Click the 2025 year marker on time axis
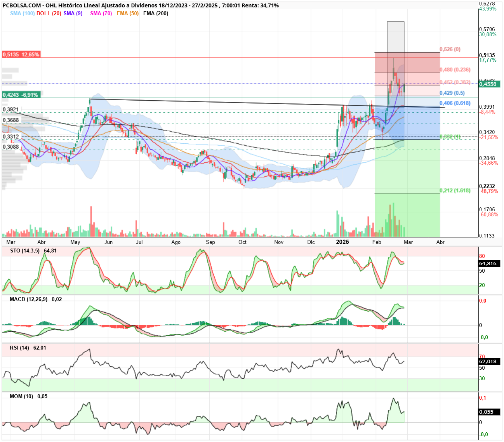 point(342,242)
